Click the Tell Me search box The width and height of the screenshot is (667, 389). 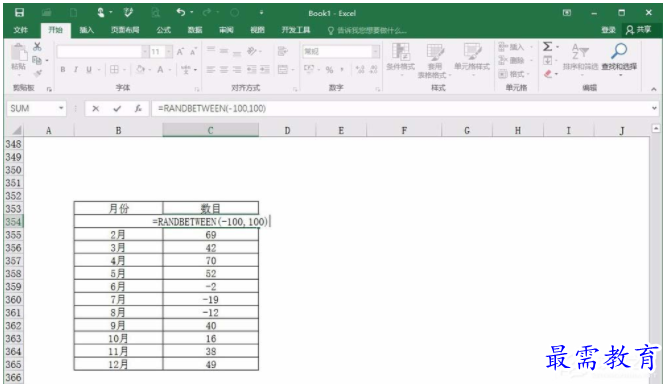click(367, 30)
